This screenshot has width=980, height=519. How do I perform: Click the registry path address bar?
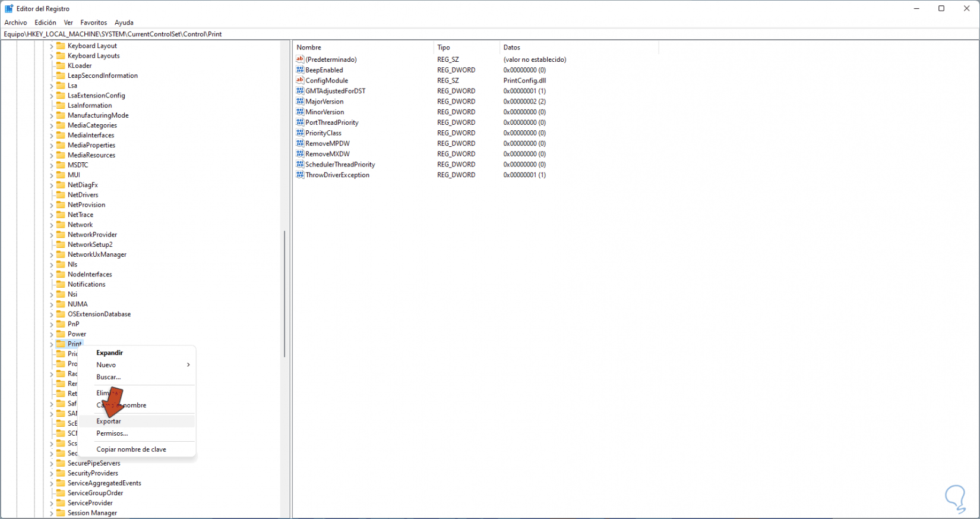[490, 34]
